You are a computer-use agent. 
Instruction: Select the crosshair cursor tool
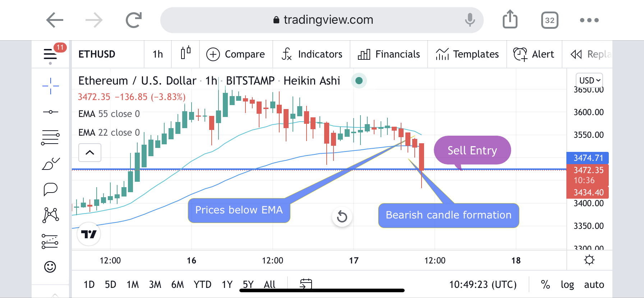tap(50, 86)
